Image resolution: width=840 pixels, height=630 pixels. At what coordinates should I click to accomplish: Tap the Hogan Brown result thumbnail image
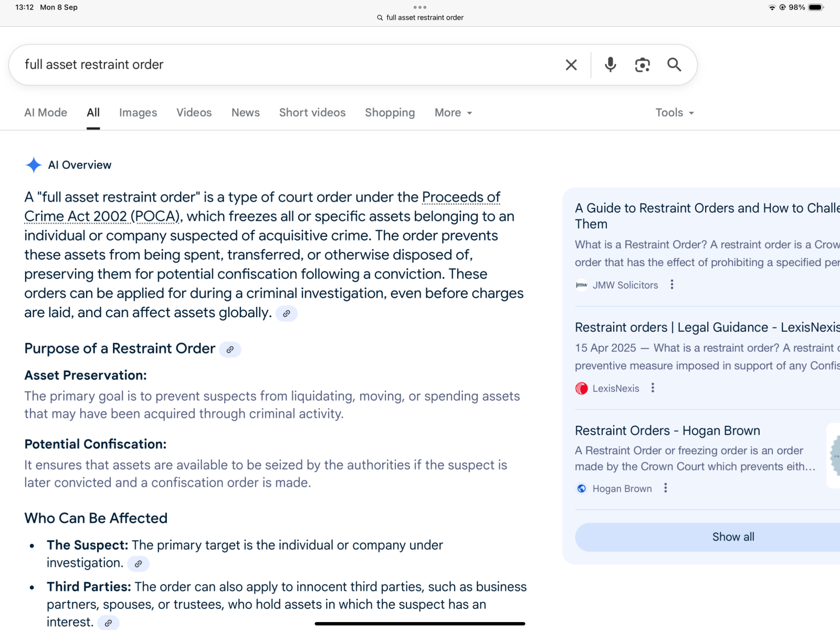click(x=834, y=456)
